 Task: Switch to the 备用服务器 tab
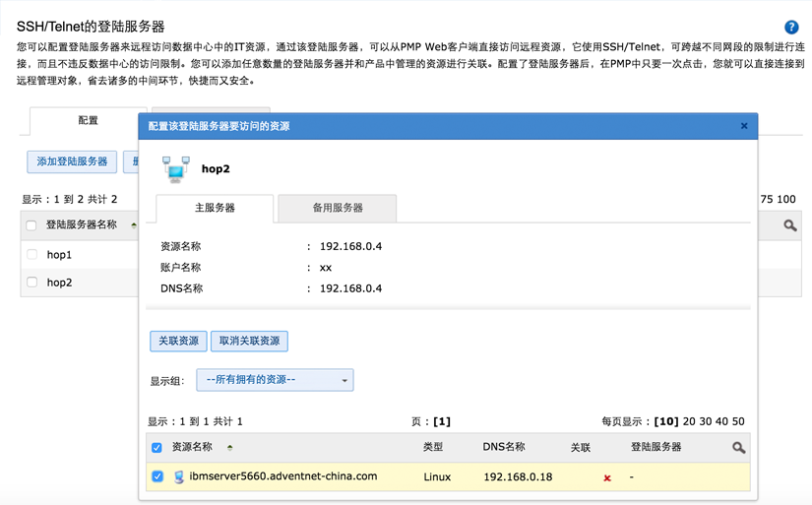click(x=338, y=209)
